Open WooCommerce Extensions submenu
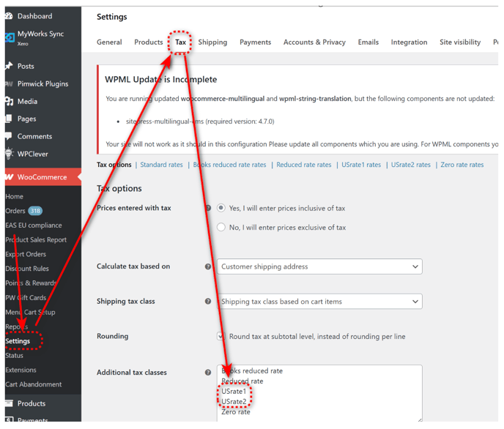Screen dimensions: 504x429 pyautogui.click(x=21, y=370)
